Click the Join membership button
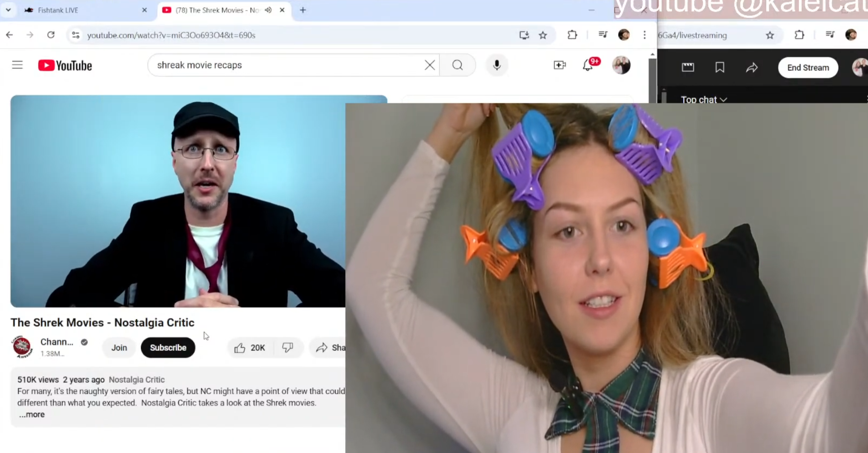Image resolution: width=868 pixels, height=453 pixels. pyautogui.click(x=119, y=348)
